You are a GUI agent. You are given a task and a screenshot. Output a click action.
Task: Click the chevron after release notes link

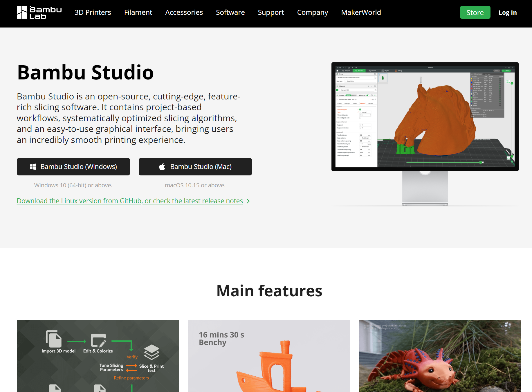248,201
